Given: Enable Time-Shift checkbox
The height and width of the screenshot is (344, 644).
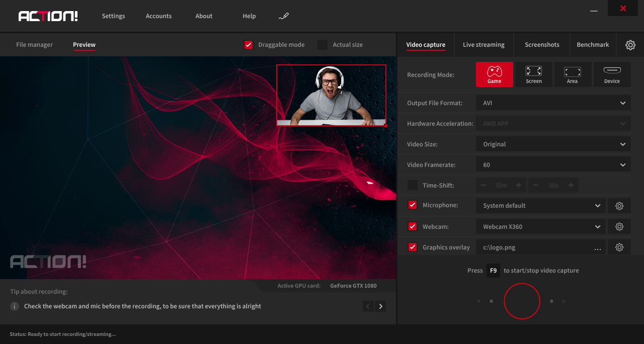Looking at the screenshot, I should [x=413, y=185].
